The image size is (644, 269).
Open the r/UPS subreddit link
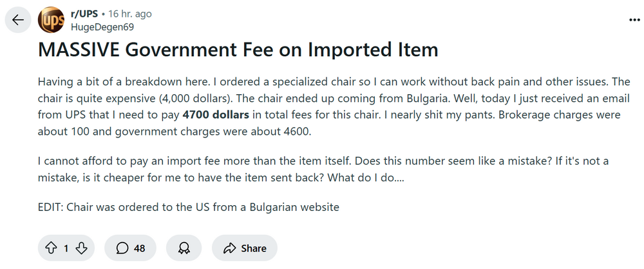click(x=83, y=14)
